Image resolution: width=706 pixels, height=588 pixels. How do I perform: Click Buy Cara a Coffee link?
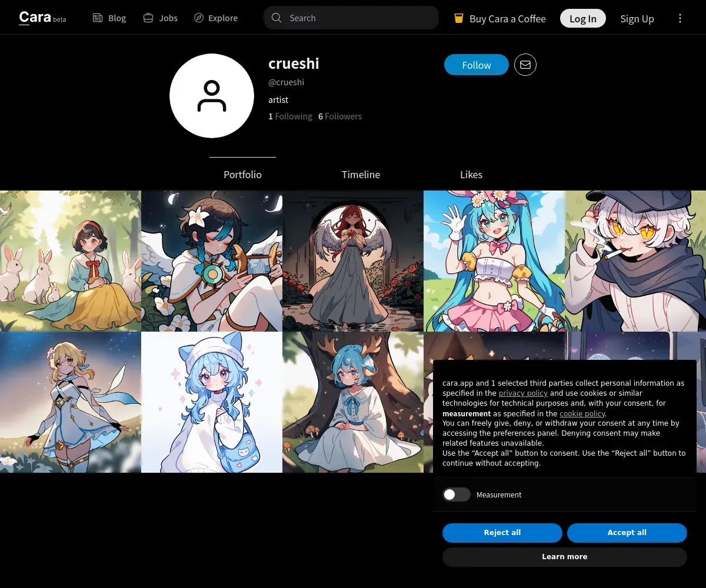point(500,18)
